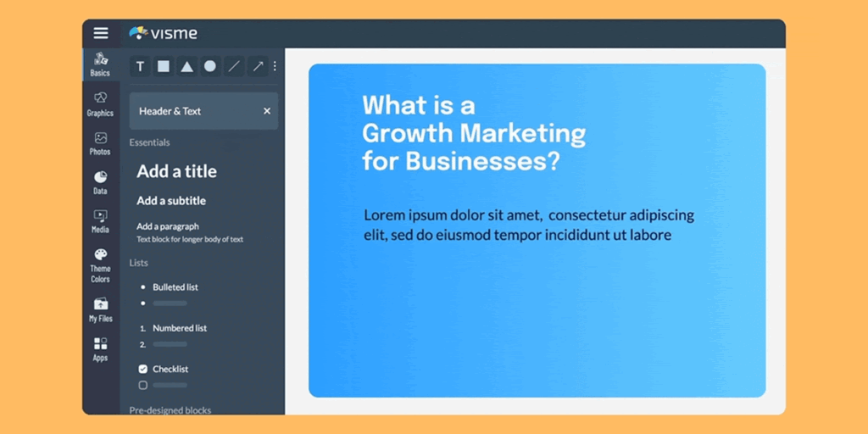The width and height of the screenshot is (868, 434).
Task: Insert an Add a subtitle text block
Action: click(171, 201)
